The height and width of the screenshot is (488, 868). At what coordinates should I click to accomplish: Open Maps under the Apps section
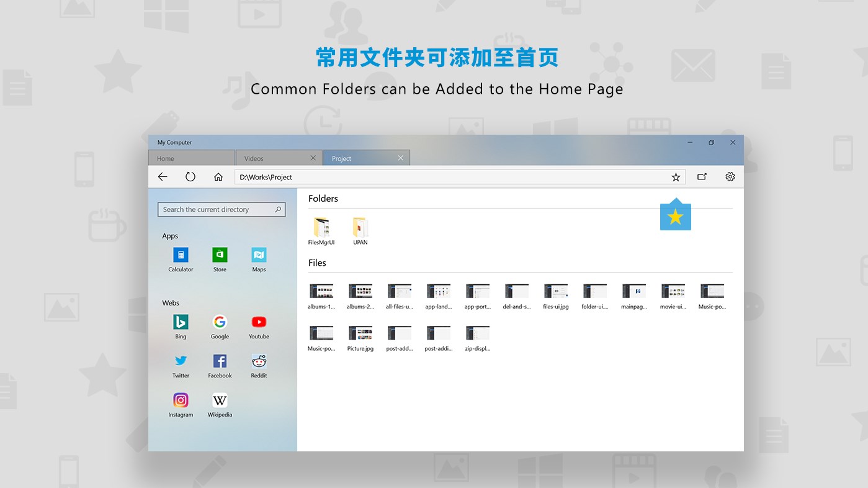(x=259, y=255)
